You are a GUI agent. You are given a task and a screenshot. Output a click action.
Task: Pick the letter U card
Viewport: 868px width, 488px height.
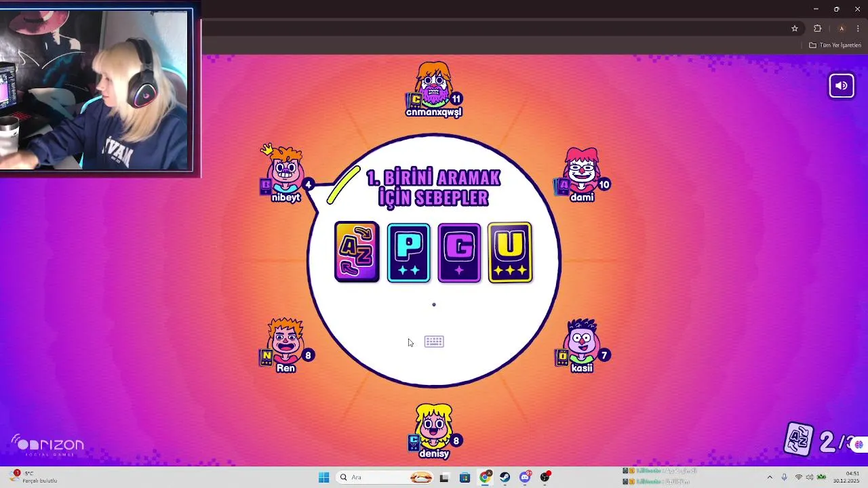(510, 252)
